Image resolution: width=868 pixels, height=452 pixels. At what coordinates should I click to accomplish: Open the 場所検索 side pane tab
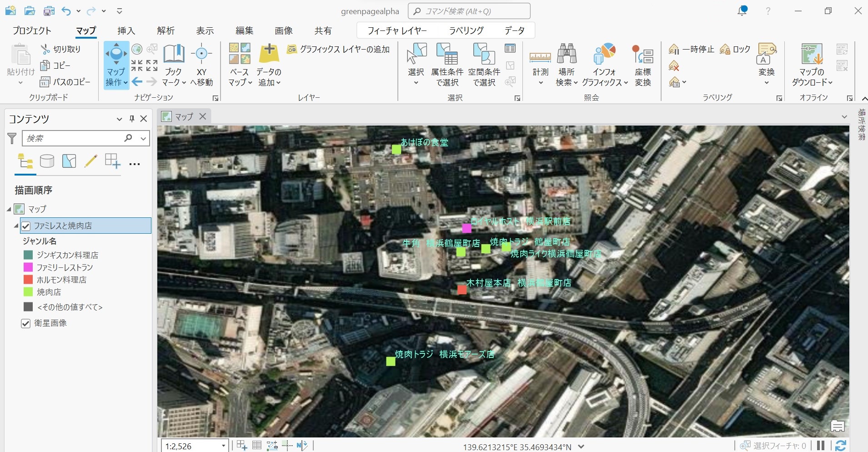coord(861,124)
